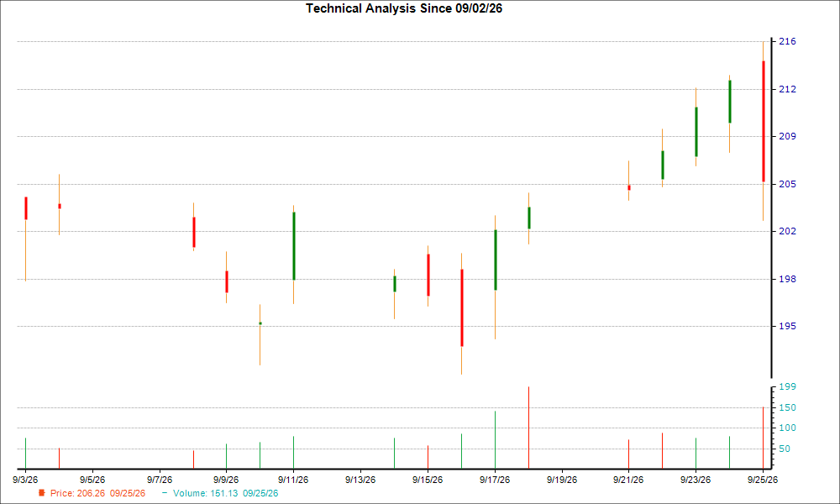Click the 9/25/26 date axis label
Screen dimensions: 840x504
(x=763, y=480)
